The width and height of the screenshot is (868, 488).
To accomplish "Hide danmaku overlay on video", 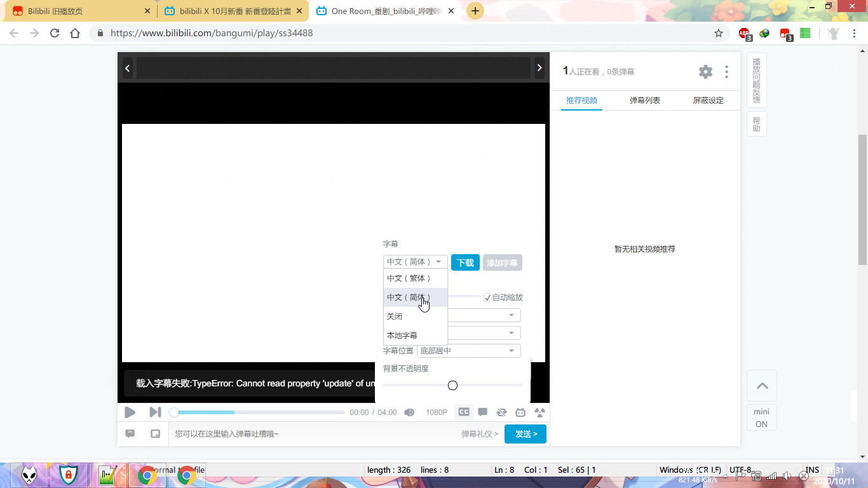I will click(x=501, y=412).
